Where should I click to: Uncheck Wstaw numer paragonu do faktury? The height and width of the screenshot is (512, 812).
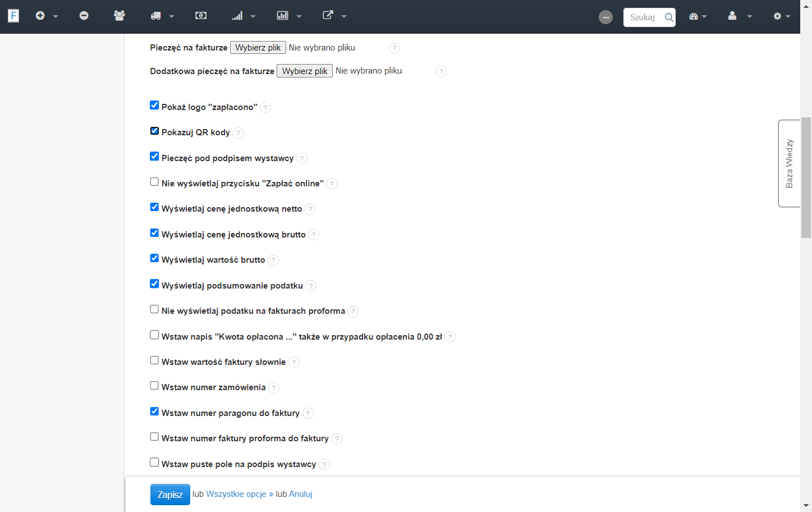(154, 411)
